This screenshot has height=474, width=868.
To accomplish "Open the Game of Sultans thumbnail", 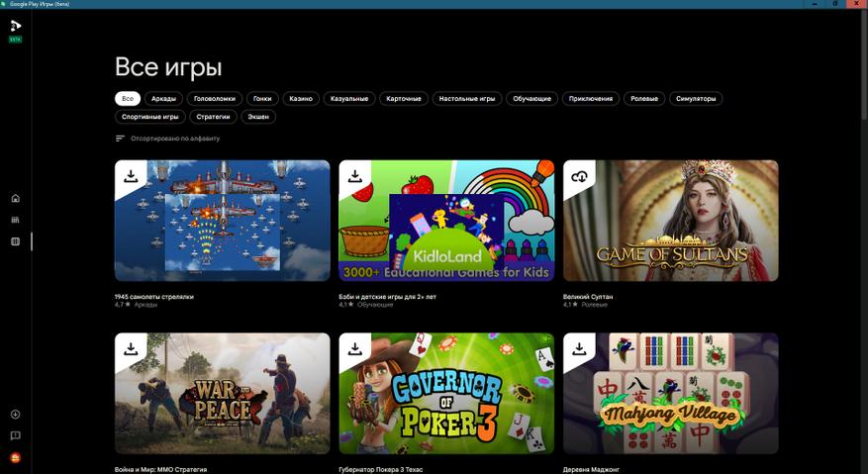I will (x=670, y=221).
